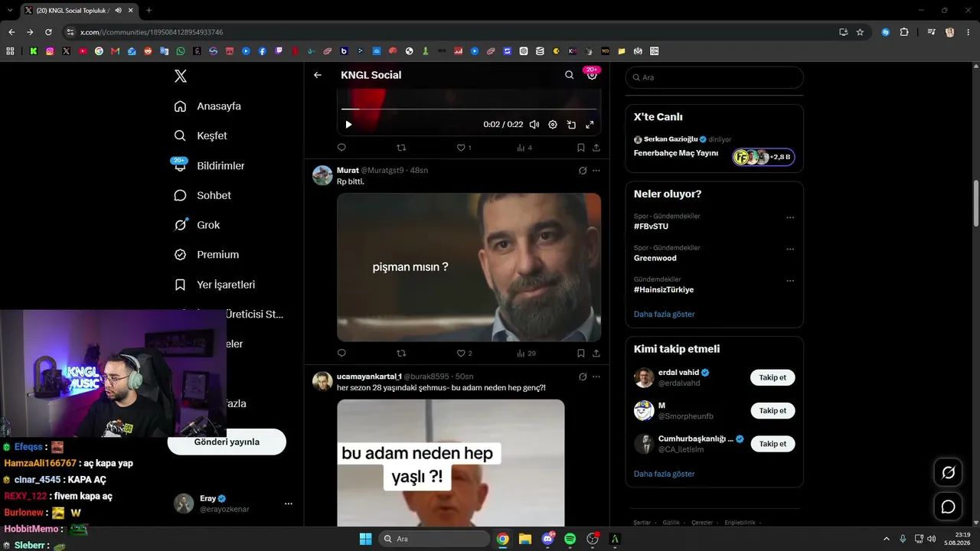980x551 pixels.
Task: Open Chrome extensions puzzle menu
Action: [904, 32]
